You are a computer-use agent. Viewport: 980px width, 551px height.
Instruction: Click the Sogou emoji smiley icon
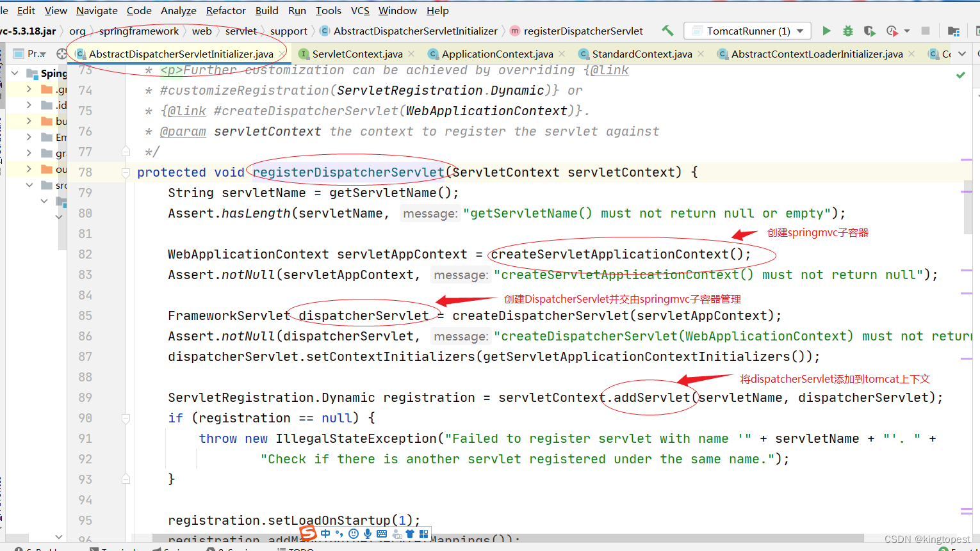click(x=354, y=534)
